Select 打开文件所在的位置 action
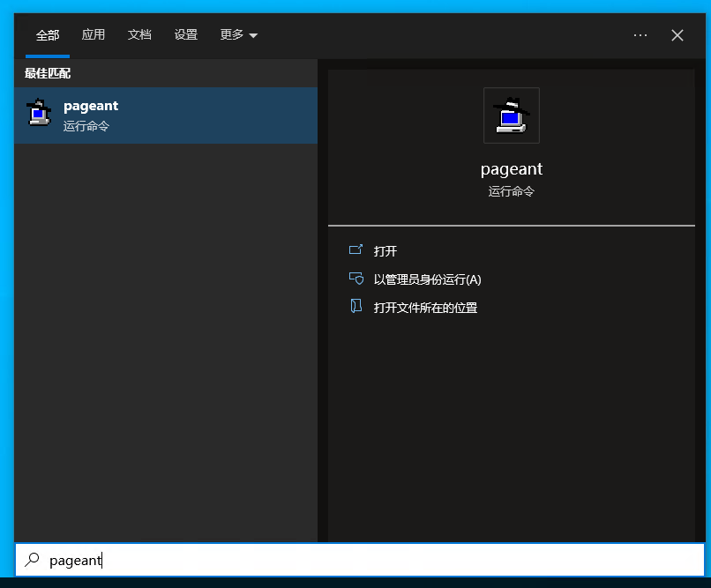Viewport: 711px width, 588px height. pyautogui.click(x=425, y=308)
